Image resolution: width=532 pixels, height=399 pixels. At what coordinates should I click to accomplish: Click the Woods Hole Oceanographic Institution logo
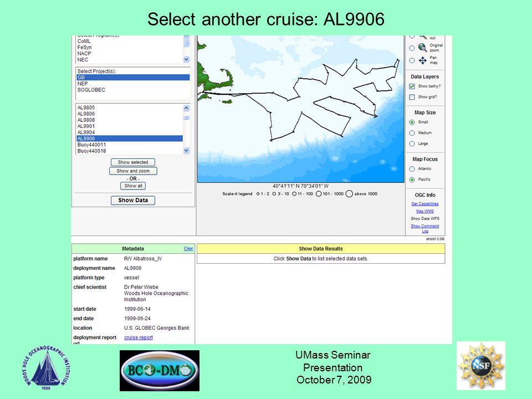pos(46,368)
